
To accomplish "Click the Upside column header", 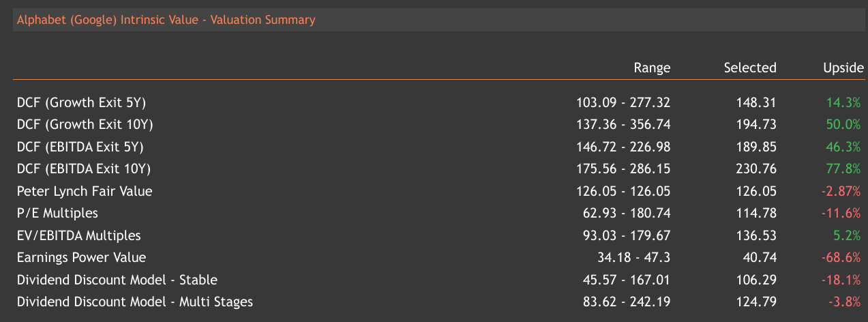I will coord(843,68).
